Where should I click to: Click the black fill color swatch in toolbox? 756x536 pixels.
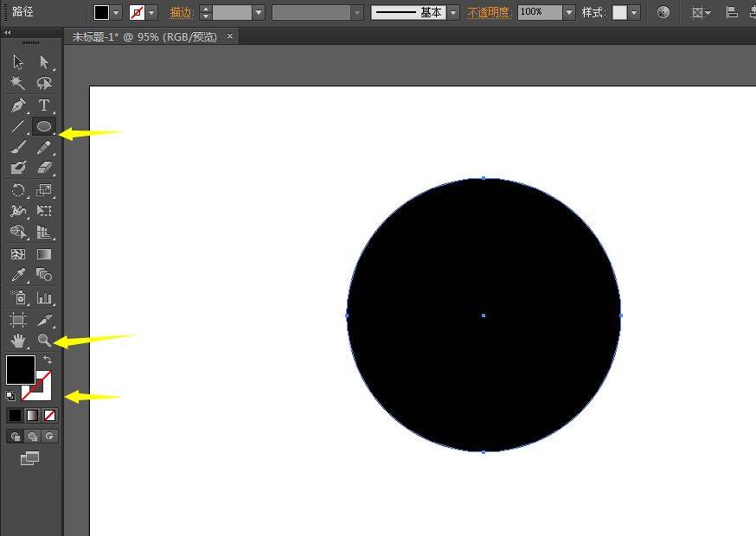[x=19, y=369]
